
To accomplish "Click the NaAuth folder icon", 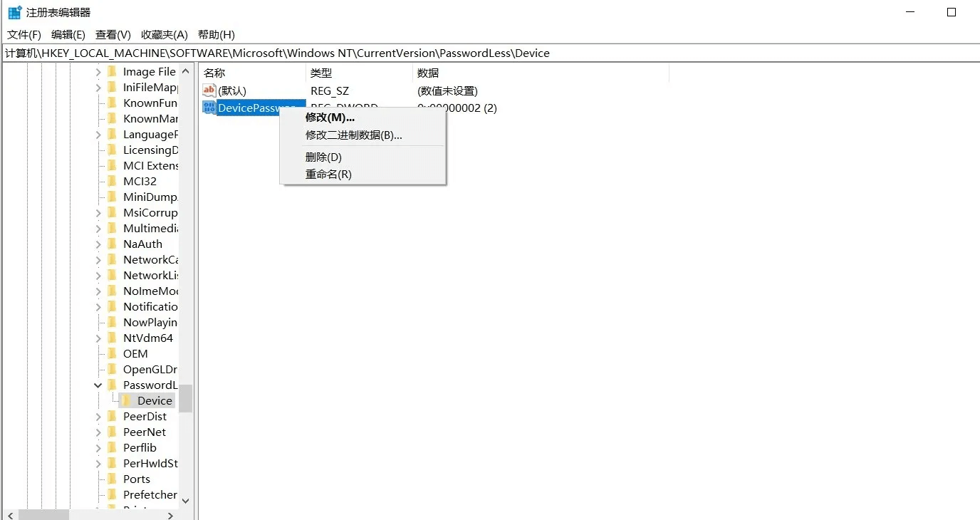I will [x=112, y=244].
